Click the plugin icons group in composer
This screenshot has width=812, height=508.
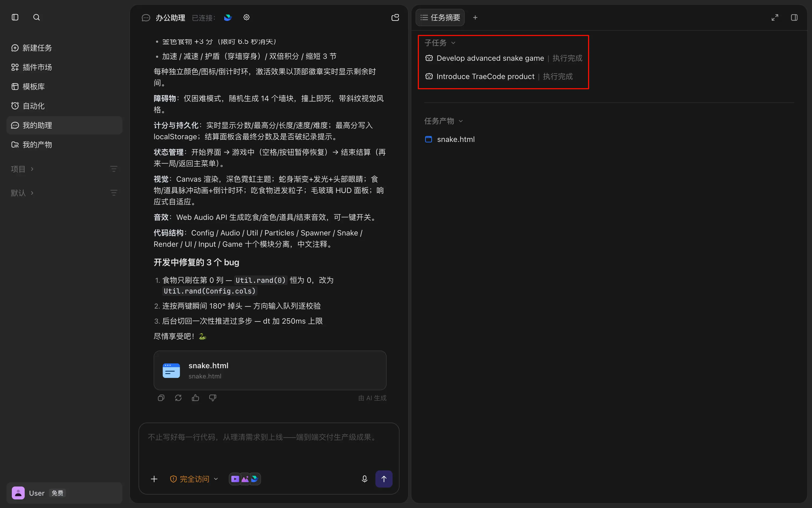(245, 479)
